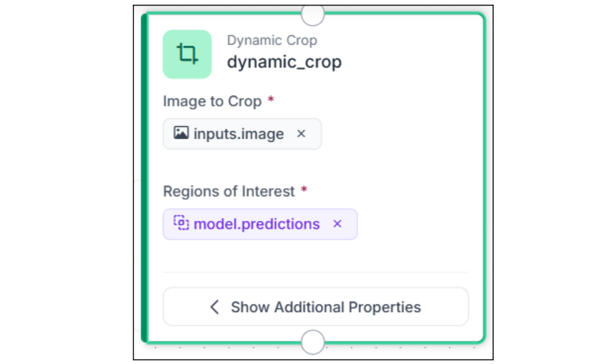Viewport: 607px width, 364px height.
Task: Remove the inputs.image selection
Action: tap(302, 134)
